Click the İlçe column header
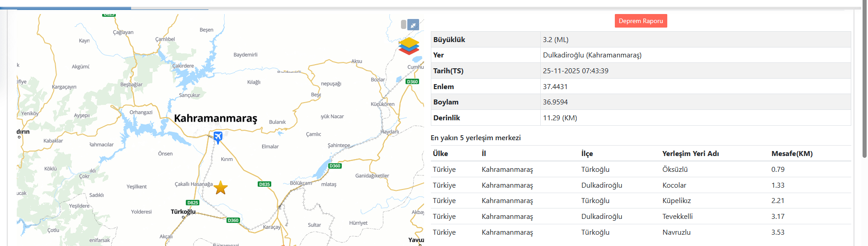868x246 pixels. pyautogui.click(x=587, y=154)
